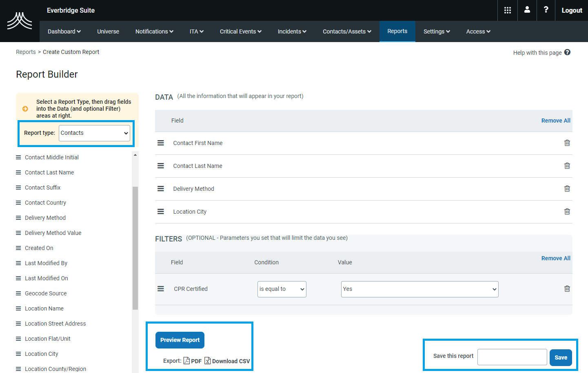Select Location Flat/Unit in field list

(x=48, y=339)
